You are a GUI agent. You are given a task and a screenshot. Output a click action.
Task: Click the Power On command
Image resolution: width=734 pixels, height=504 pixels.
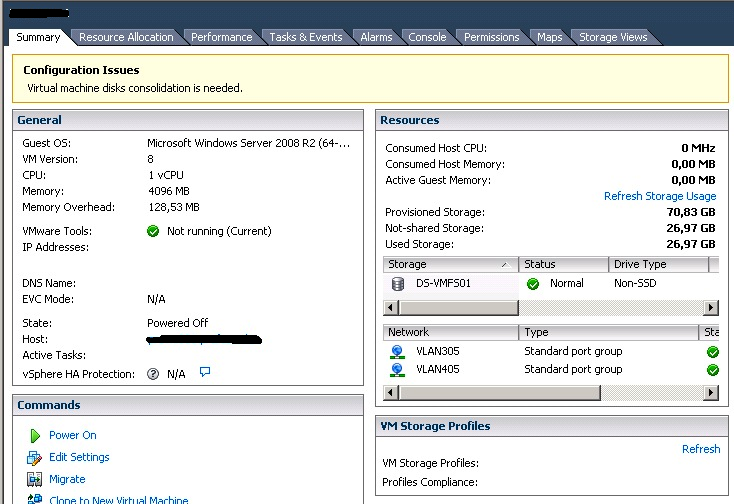pos(73,435)
